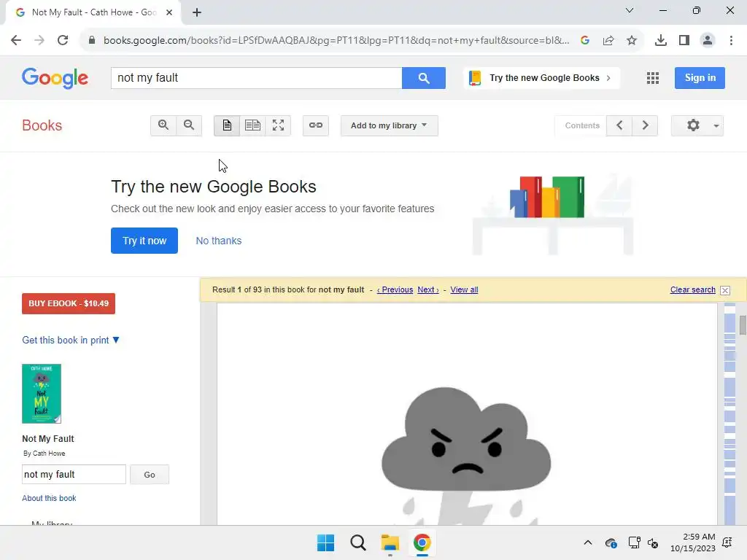Viewport: 747px width, 560px height.
Task: Open the link/share book icon
Action: (315, 125)
